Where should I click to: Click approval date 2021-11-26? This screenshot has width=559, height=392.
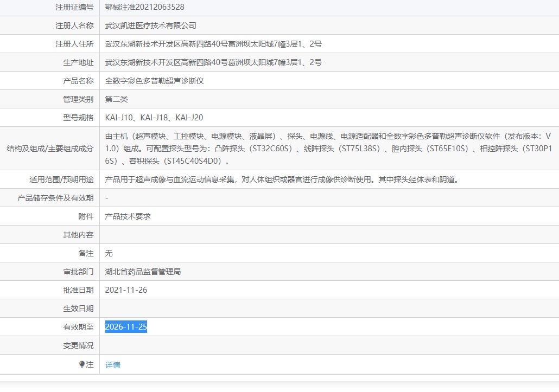126,290
